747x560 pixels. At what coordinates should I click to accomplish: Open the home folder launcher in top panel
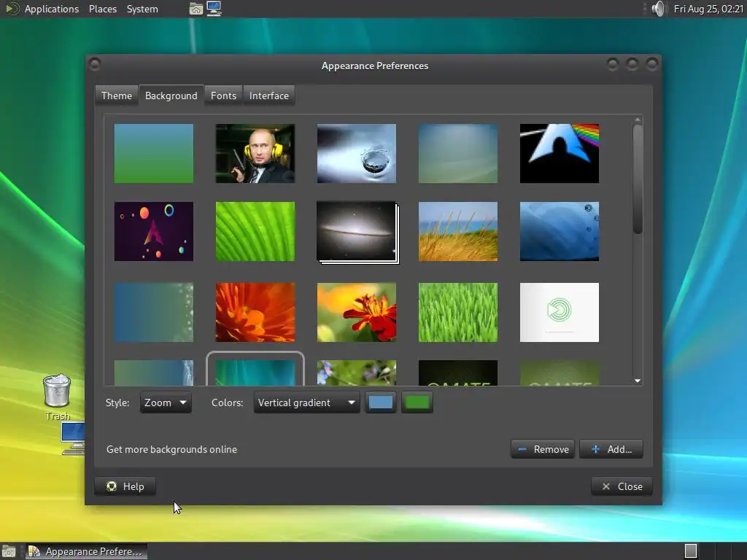(x=196, y=9)
